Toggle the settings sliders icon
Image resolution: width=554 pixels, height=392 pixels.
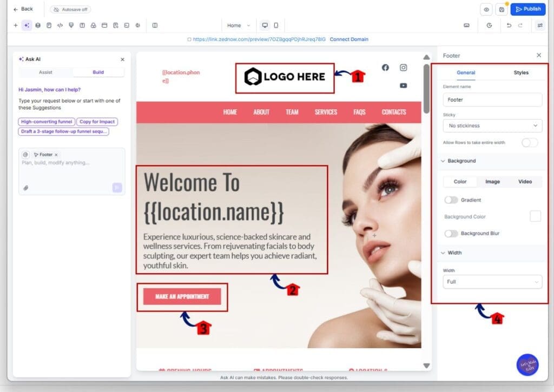tap(540, 25)
